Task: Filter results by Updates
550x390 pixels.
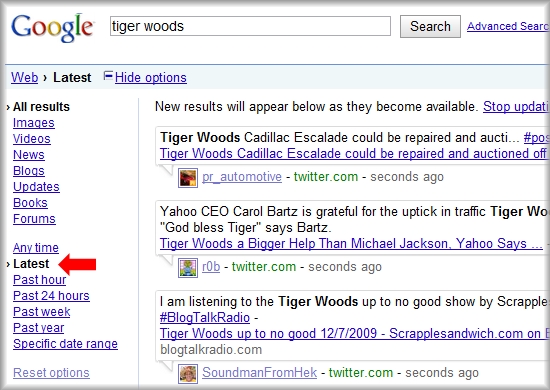Action: click(36, 187)
